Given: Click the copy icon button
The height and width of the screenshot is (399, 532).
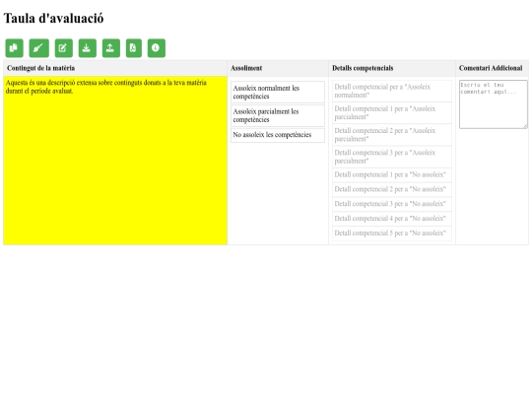Looking at the screenshot, I should point(14,48).
